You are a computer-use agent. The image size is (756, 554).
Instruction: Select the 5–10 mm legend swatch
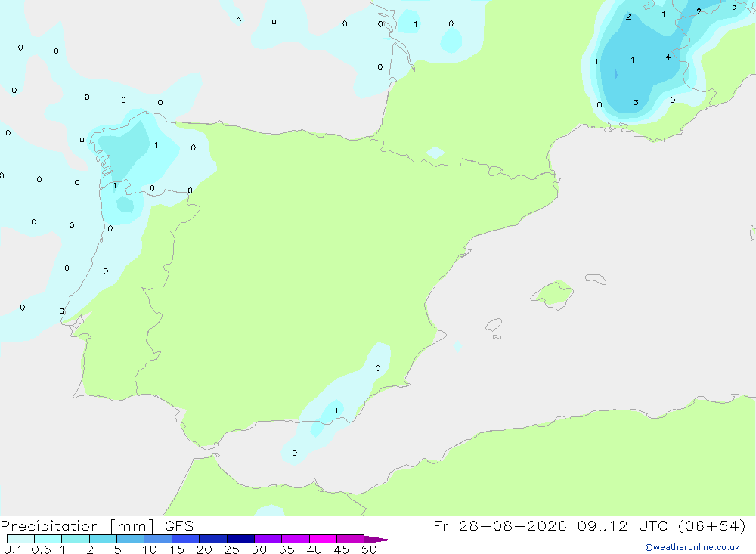pos(131,539)
